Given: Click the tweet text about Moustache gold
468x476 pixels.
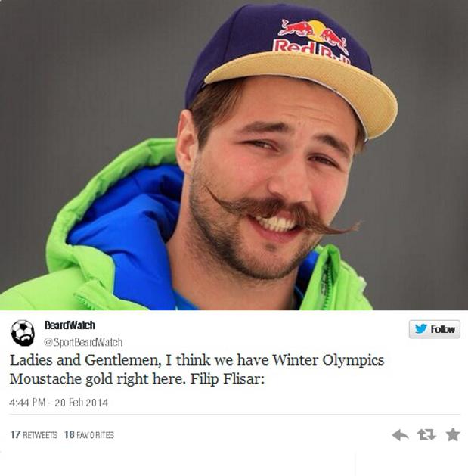Looking at the screenshot, I should [x=197, y=369].
